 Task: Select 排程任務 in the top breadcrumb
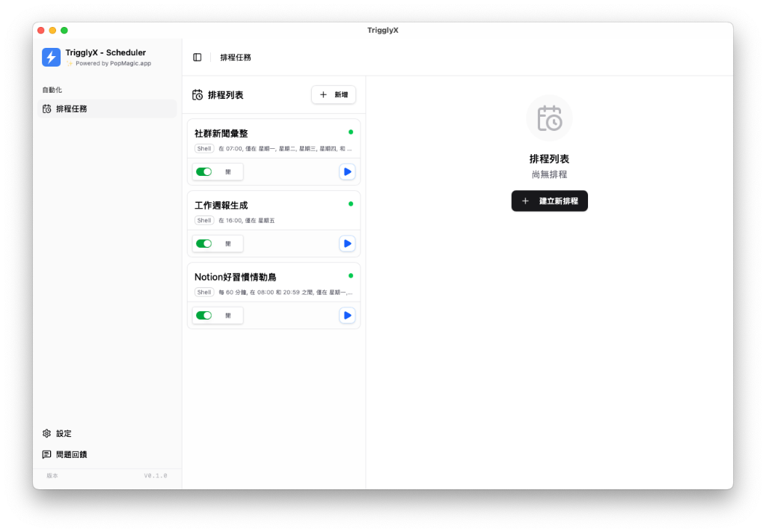coord(236,57)
